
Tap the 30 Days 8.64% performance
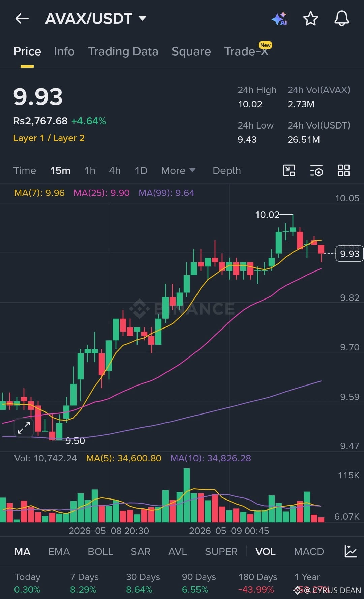[143, 583]
